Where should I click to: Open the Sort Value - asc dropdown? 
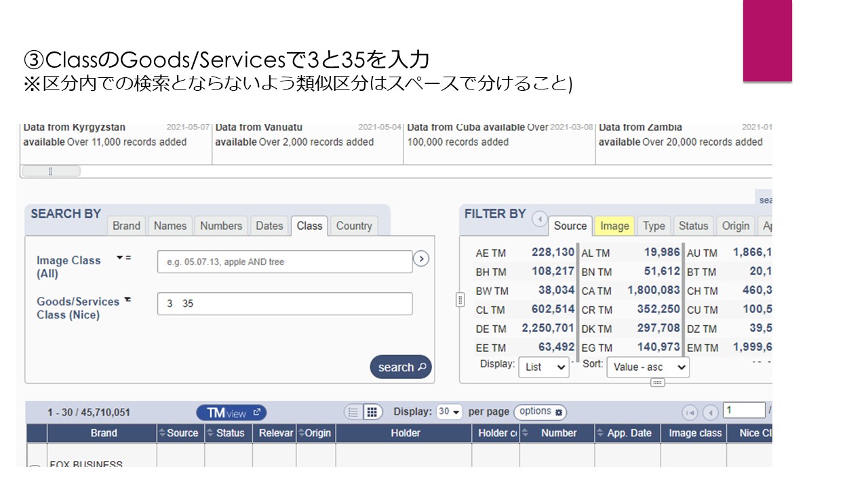pyautogui.click(x=648, y=367)
